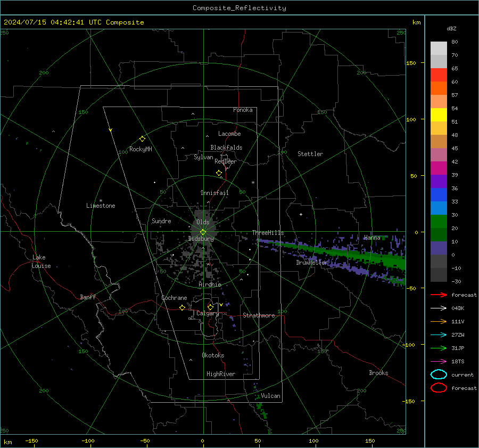Click the yellow V marker northwest of RockyMH

click(111, 130)
